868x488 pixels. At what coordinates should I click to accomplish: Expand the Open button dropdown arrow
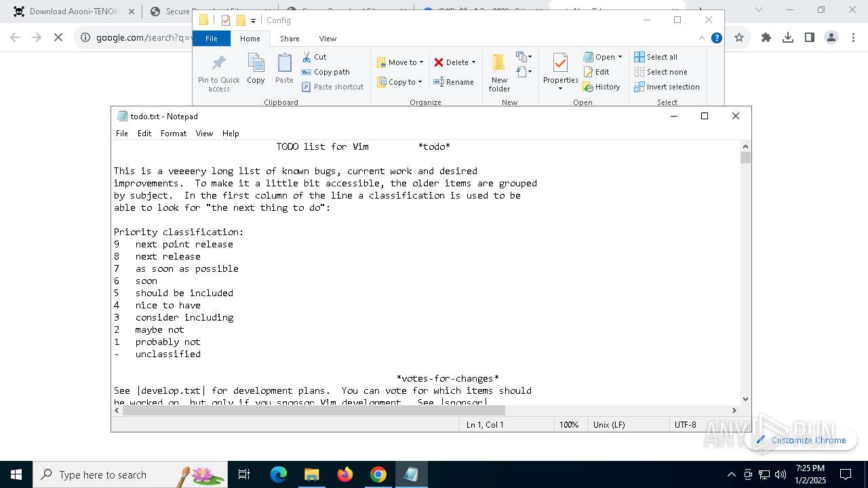tap(620, 57)
